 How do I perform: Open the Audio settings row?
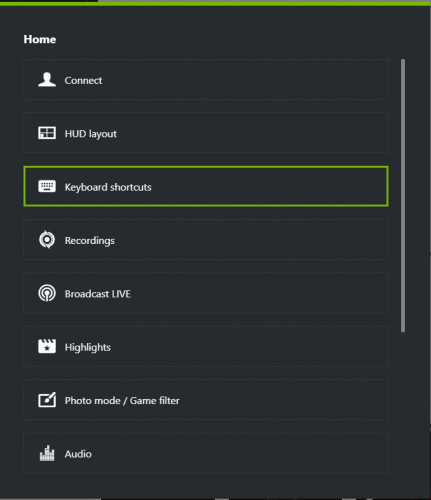[x=206, y=453]
